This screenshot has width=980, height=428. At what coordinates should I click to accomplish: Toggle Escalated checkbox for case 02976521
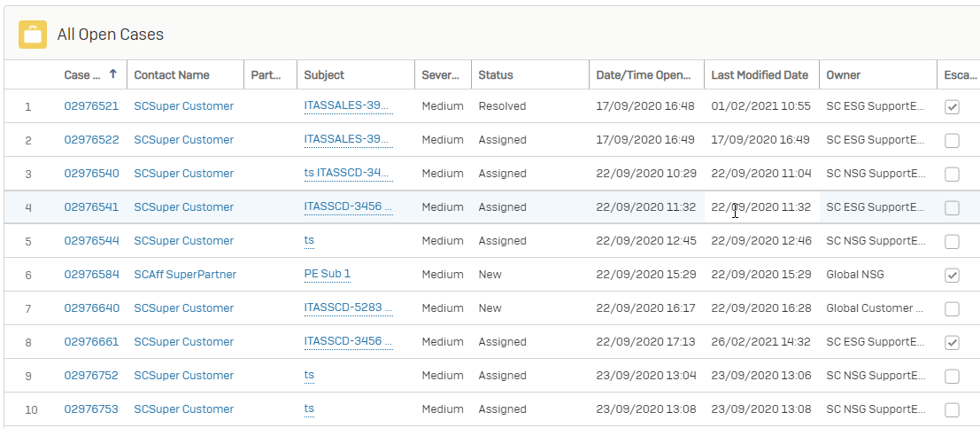[952, 106]
